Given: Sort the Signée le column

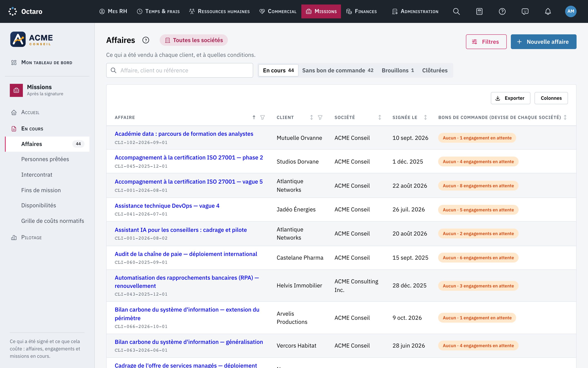Looking at the screenshot, I should tap(425, 117).
